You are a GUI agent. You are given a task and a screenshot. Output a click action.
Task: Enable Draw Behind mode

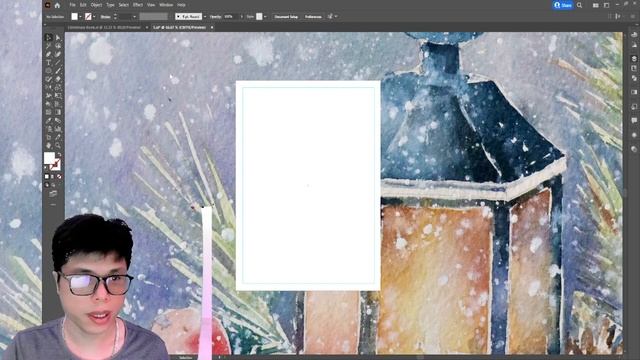(x=53, y=185)
